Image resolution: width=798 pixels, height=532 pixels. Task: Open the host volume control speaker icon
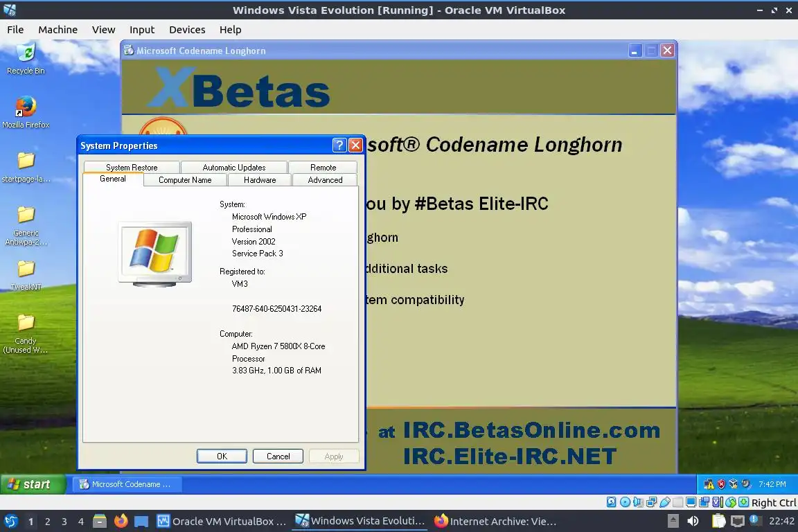coord(693,521)
